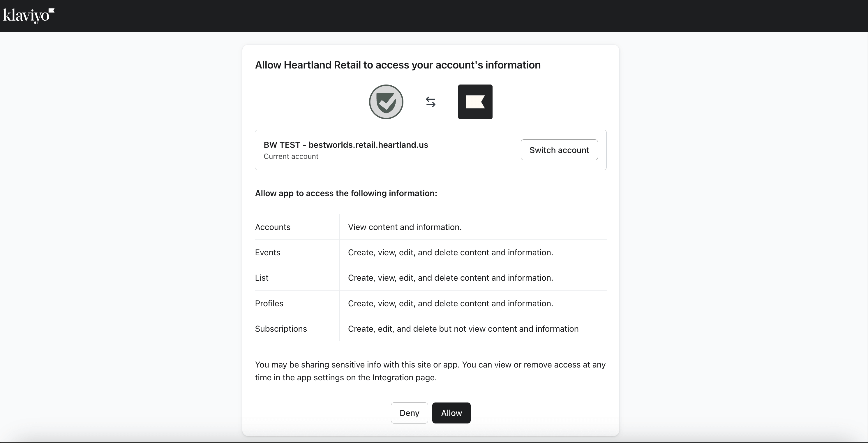Allow Heartland Retail access

[451, 413]
